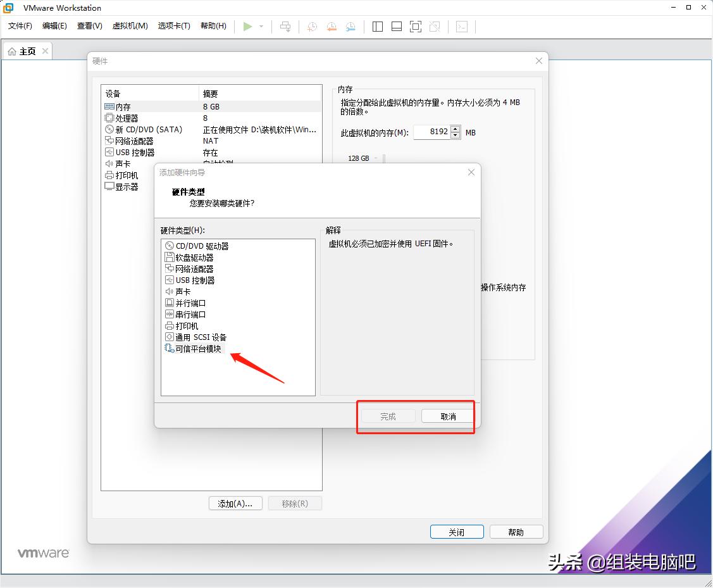Open the dropdown arrow beside the play button
Viewport: 713px width, 588px height.
261,26
